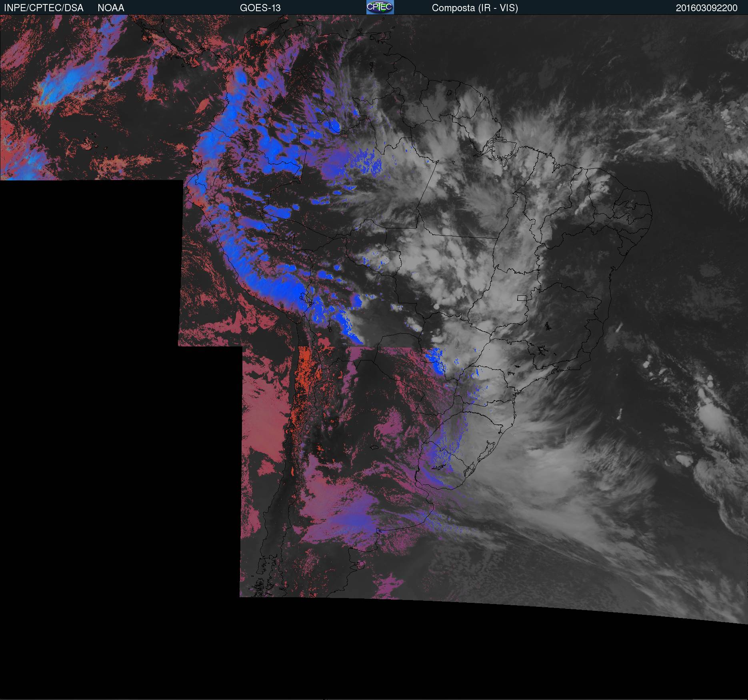Click the 201603092200 timestamp

706,8
